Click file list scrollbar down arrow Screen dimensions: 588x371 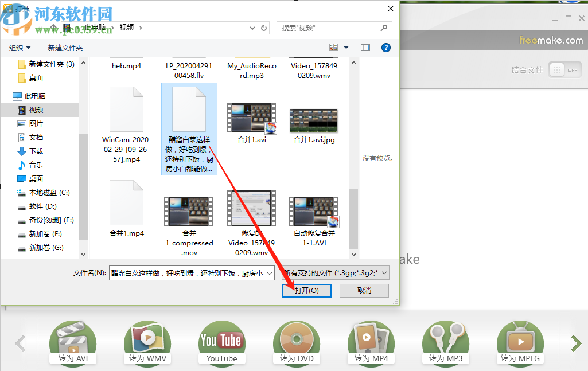(353, 254)
